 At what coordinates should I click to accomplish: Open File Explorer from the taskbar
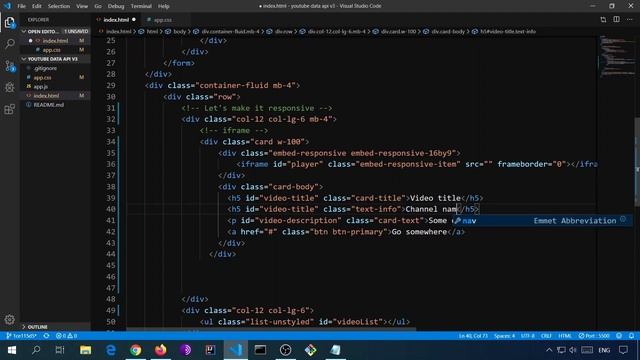[x=85, y=350]
